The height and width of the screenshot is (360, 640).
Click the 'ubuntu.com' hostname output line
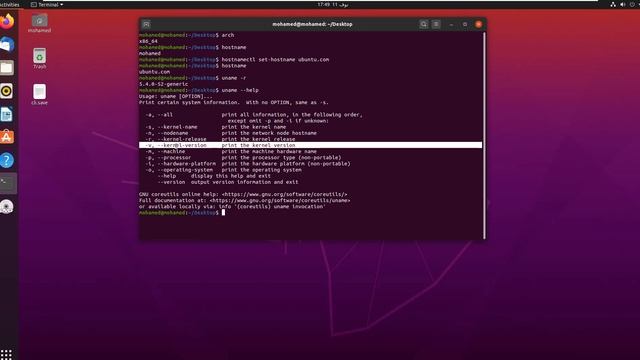coord(154,72)
